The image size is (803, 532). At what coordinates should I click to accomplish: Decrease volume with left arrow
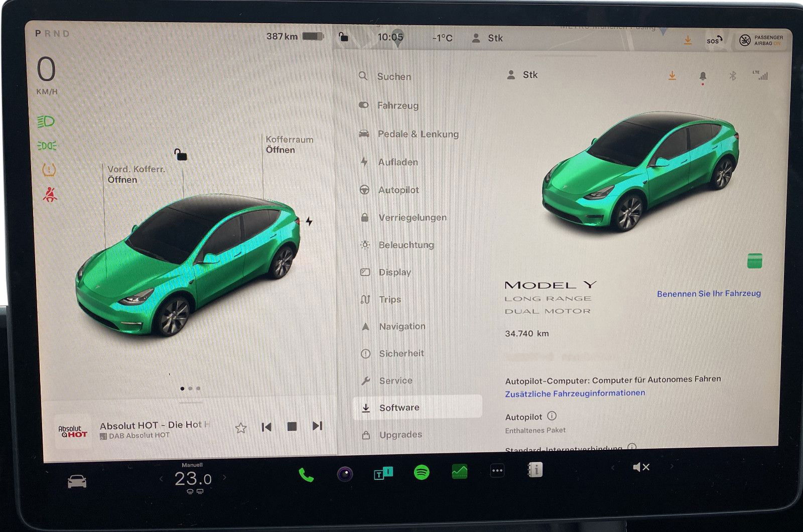coord(612,468)
